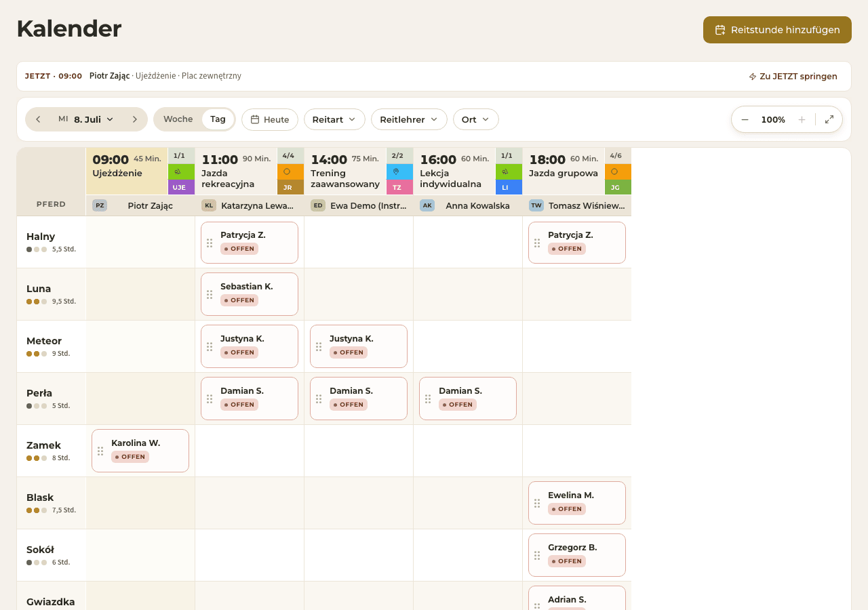The height and width of the screenshot is (610, 868).
Task: Open the 8. Juli date dropdown
Action: tap(86, 119)
